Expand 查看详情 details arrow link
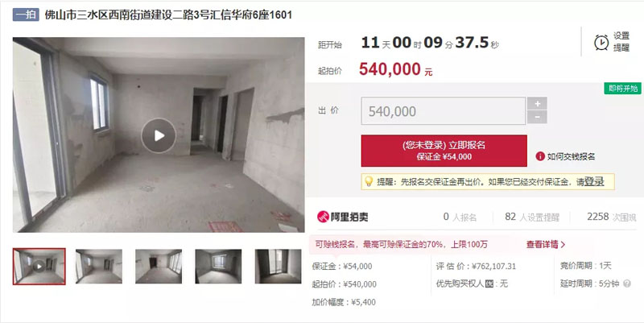The height and width of the screenshot is (323, 644). pyautogui.click(x=546, y=245)
